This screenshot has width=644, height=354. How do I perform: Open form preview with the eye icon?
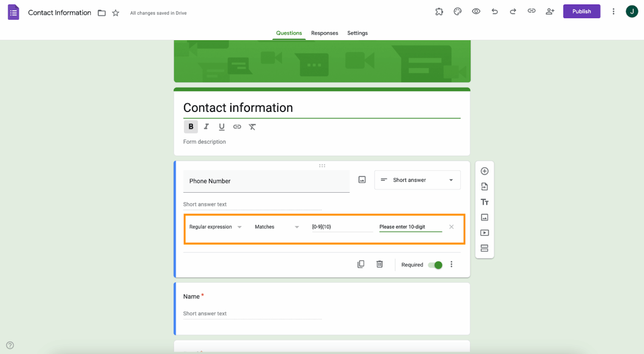[476, 11]
